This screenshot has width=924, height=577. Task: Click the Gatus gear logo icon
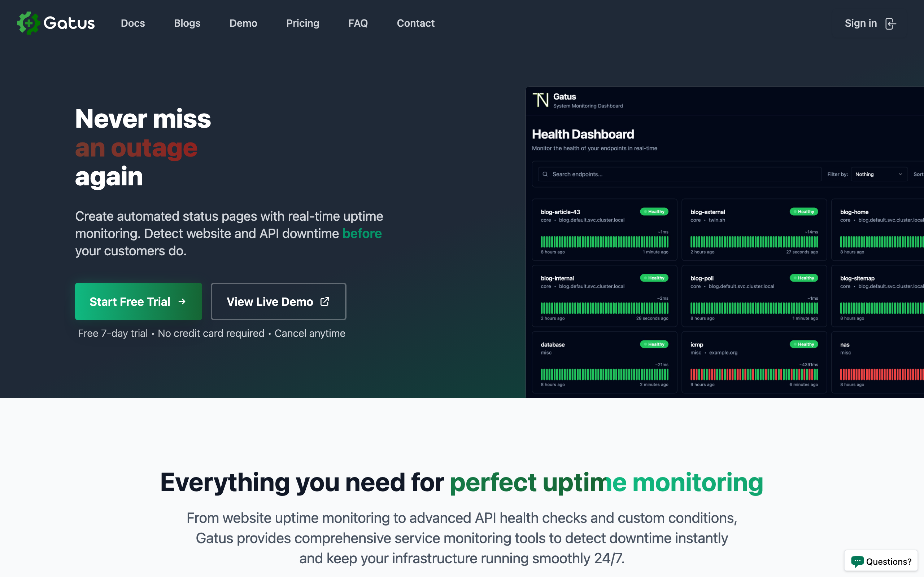[28, 23]
